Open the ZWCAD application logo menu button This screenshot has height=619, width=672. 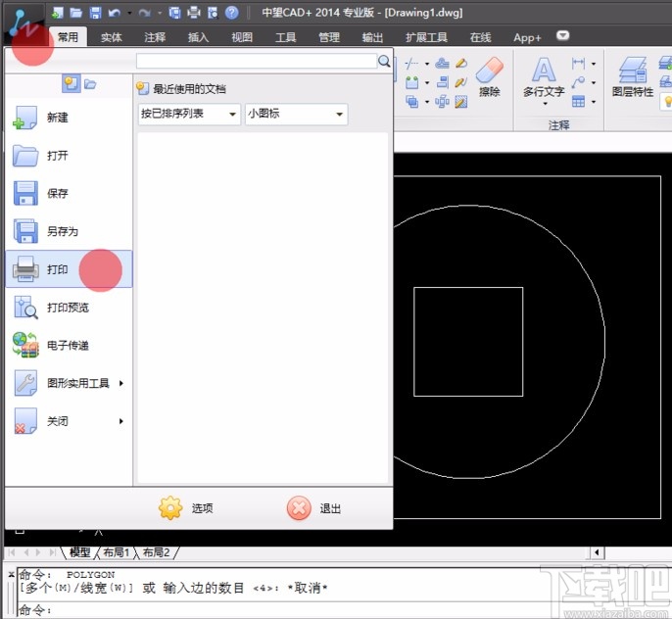(24, 24)
